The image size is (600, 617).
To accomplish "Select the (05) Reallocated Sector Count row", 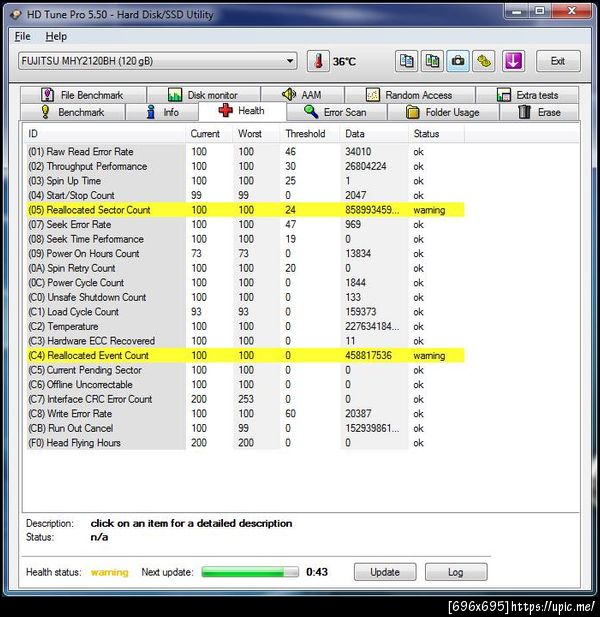I will coord(246,210).
